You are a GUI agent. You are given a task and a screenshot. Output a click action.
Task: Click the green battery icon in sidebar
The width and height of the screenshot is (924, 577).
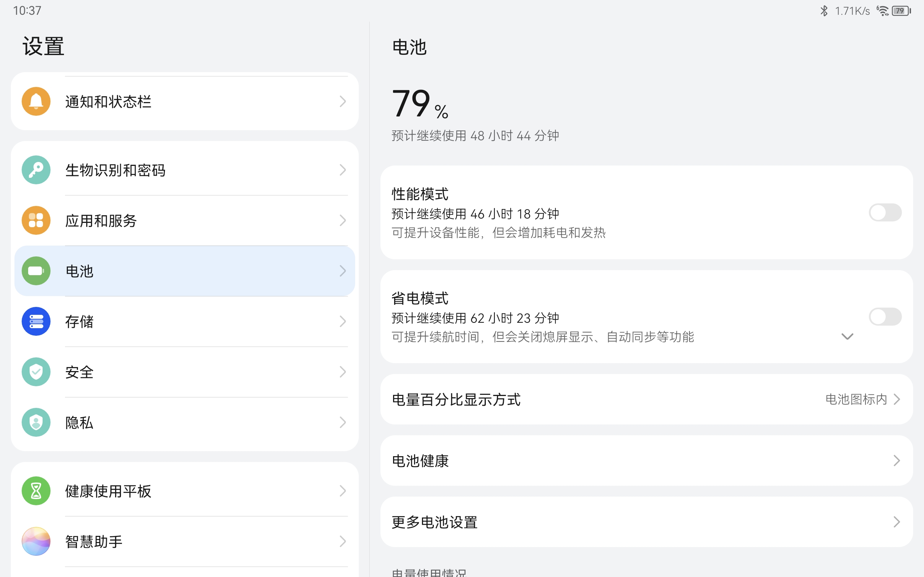(35, 270)
